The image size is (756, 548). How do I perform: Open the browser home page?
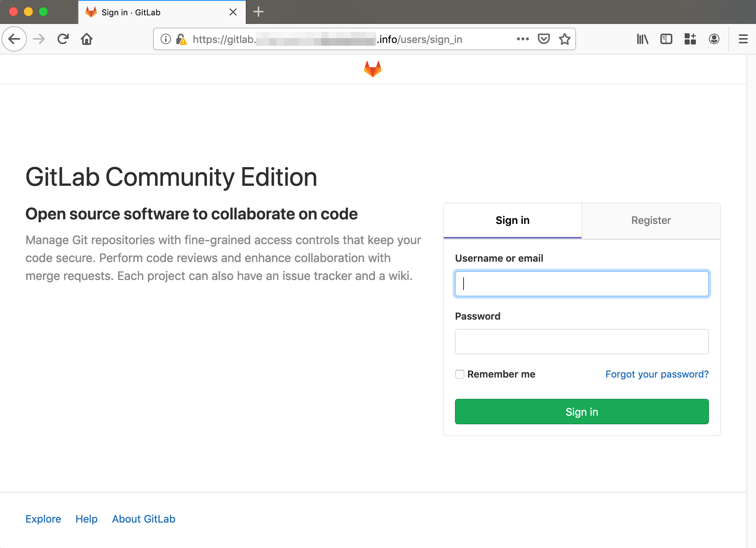[86, 39]
